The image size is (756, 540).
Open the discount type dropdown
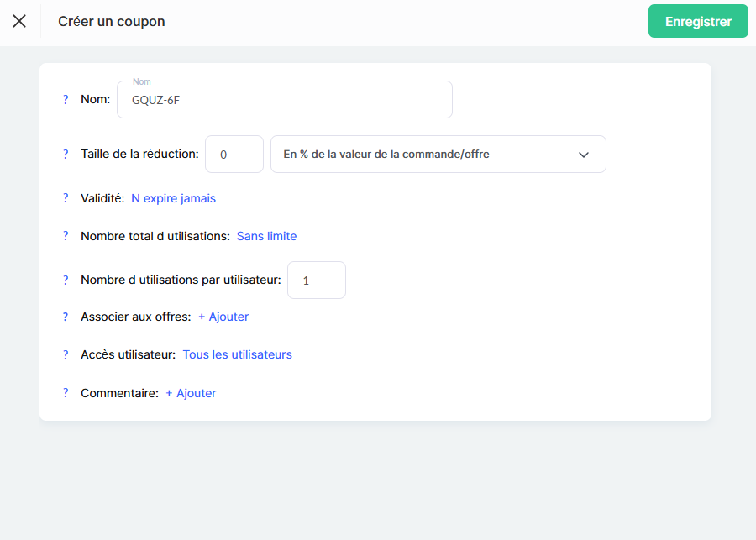pos(437,155)
